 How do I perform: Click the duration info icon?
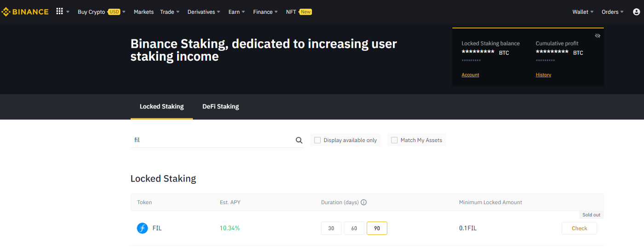click(x=363, y=202)
